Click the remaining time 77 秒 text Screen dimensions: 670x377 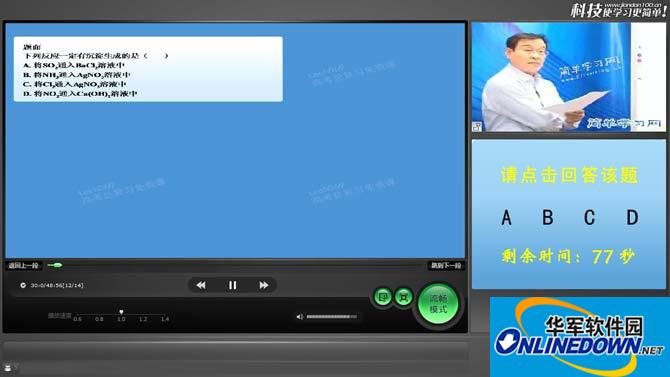(568, 256)
